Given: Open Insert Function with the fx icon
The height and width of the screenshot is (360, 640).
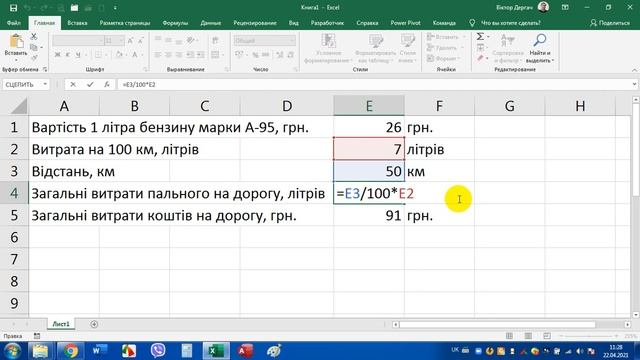Looking at the screenshot, I should coord(107,84).
